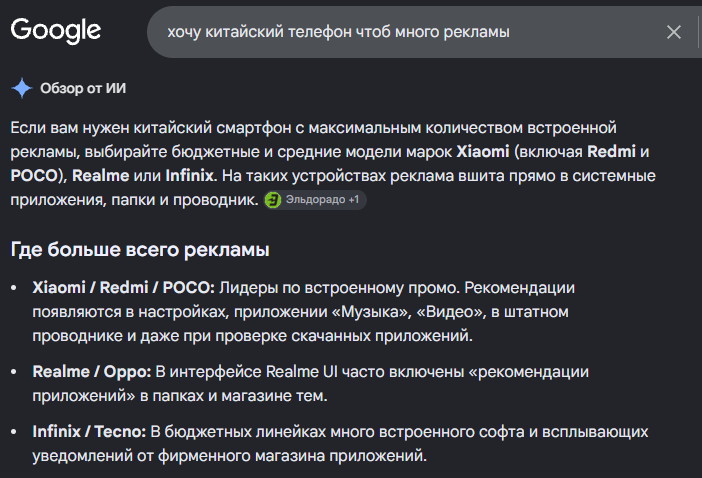
Task: Click the Xiaomi / Redmi / POCO bullet title
Action: 123,287
